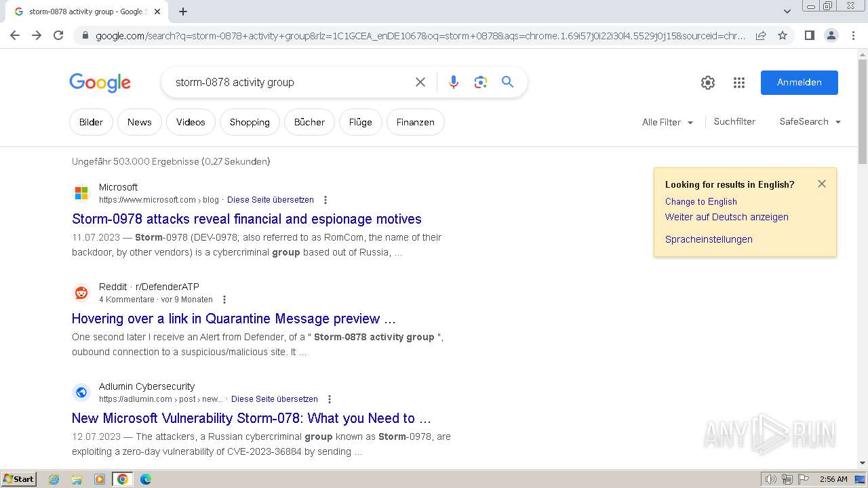This screenshot has width=868, height=488.
Task: Toggle Chrome side panel icon
Action: tap(809, 35)
